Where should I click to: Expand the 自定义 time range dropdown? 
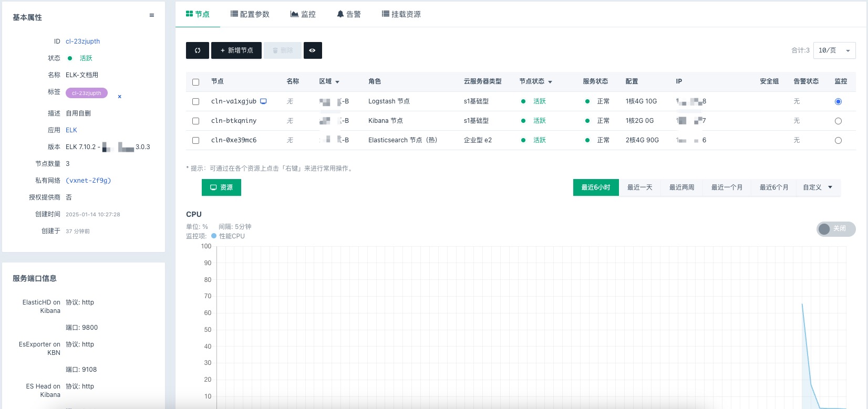point(818,187)
